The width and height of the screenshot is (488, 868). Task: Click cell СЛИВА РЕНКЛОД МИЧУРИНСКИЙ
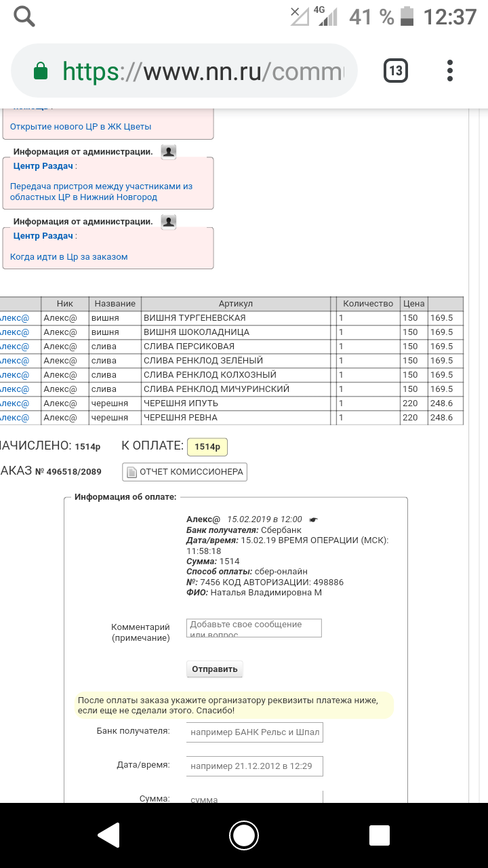click(236, 389)
